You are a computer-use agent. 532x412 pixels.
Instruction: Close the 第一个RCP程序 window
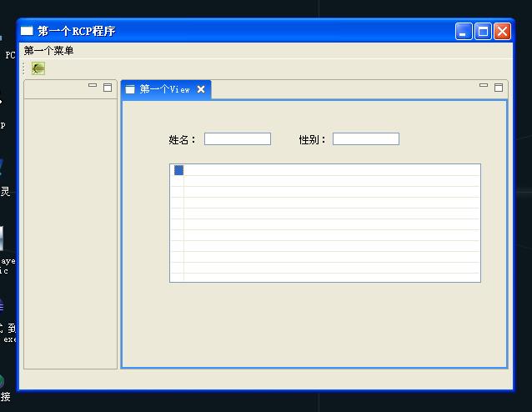pos(502,32)
